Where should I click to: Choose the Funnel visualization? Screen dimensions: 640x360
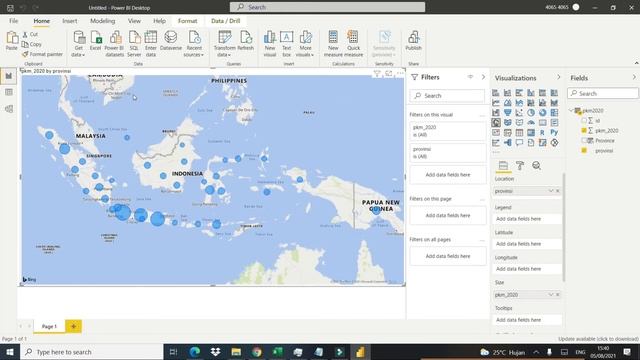coord(507,113)
